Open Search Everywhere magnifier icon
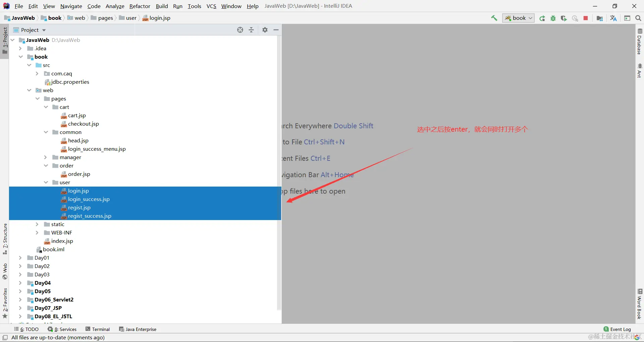 point(638,18)
